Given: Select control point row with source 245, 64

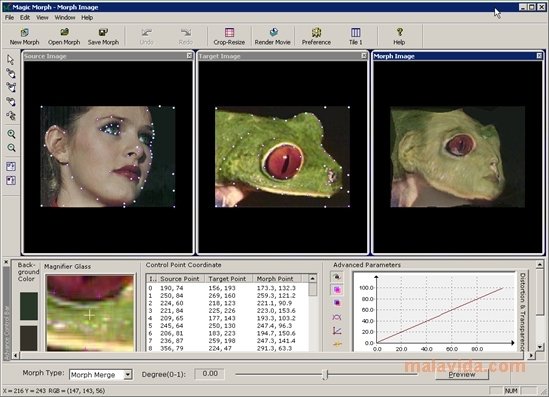Looking at the screenshot, I should pyautogui.click(x=227, y=326).
